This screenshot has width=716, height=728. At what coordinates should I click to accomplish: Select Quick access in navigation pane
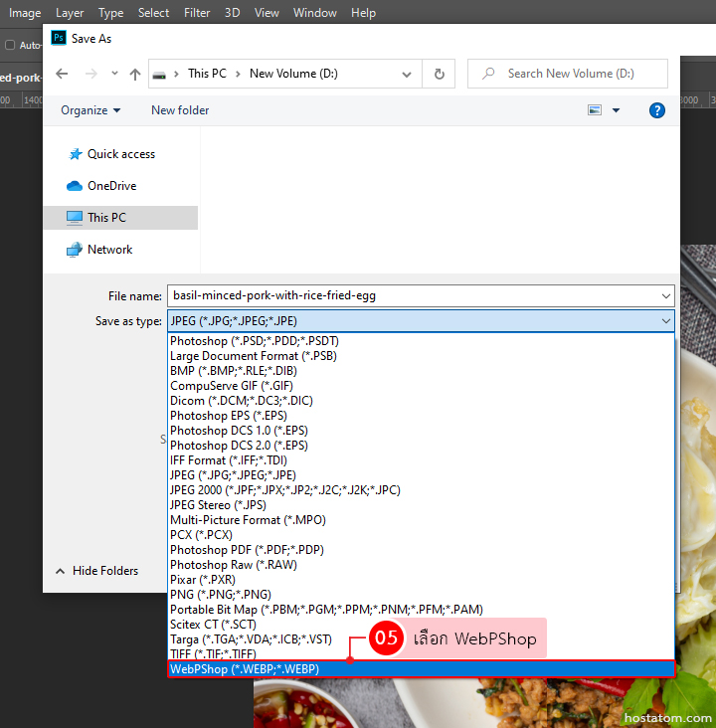(x=120, y=154)
